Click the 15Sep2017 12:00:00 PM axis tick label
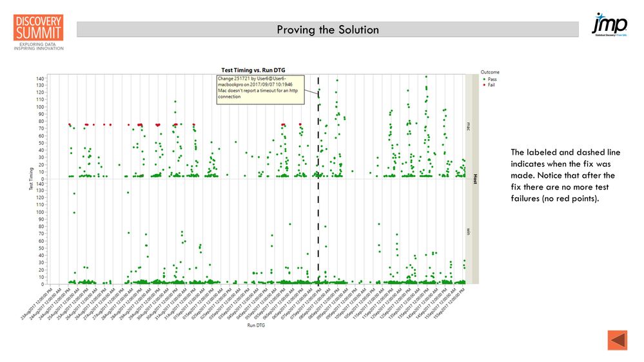This screenshot has width=644, height=362. (x=450, y=303)
